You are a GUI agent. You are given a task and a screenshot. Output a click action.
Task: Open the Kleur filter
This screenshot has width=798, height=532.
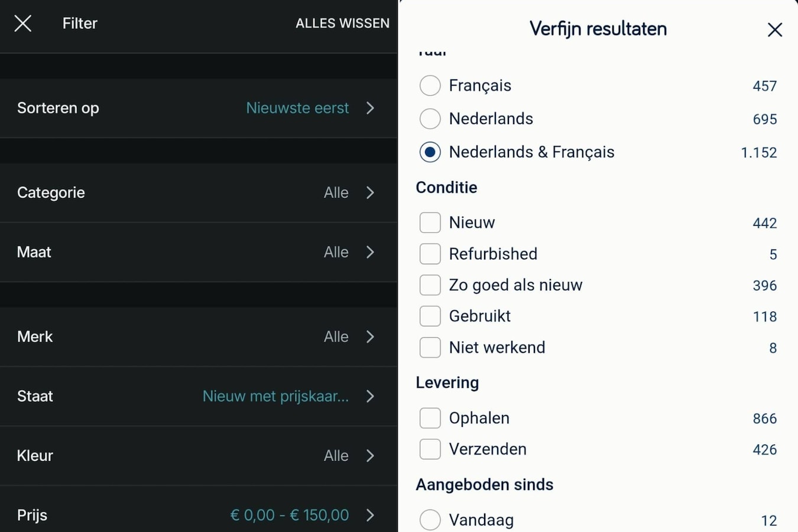click(199, 455)
